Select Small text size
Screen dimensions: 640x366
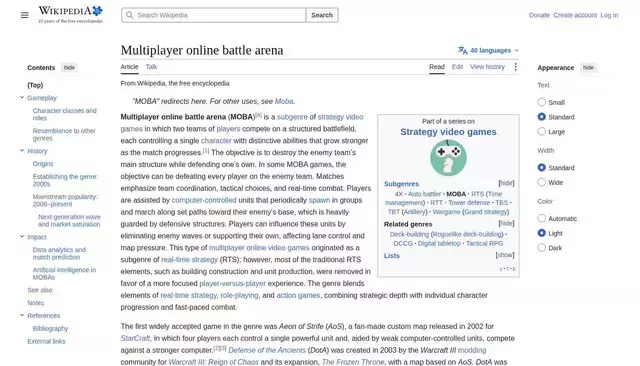point(541,102)
